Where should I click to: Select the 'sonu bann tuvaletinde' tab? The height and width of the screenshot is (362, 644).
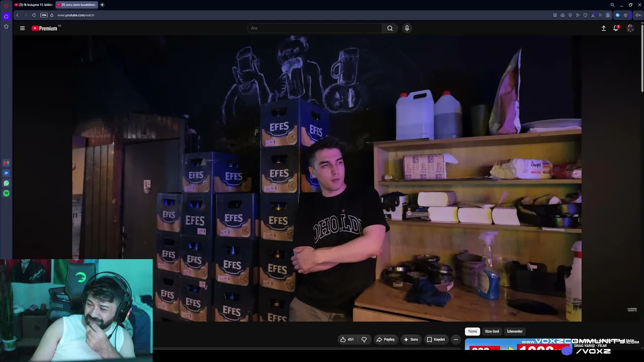pos(76,5)
